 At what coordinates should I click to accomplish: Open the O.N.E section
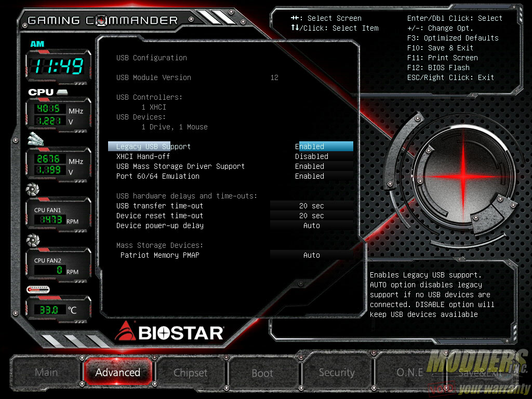click(409, 373)
